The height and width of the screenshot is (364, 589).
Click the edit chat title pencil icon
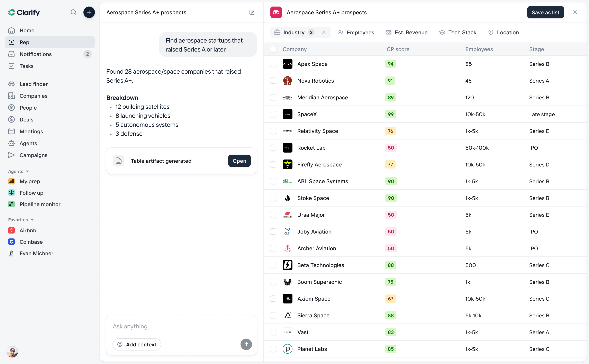tap(252, 12)
